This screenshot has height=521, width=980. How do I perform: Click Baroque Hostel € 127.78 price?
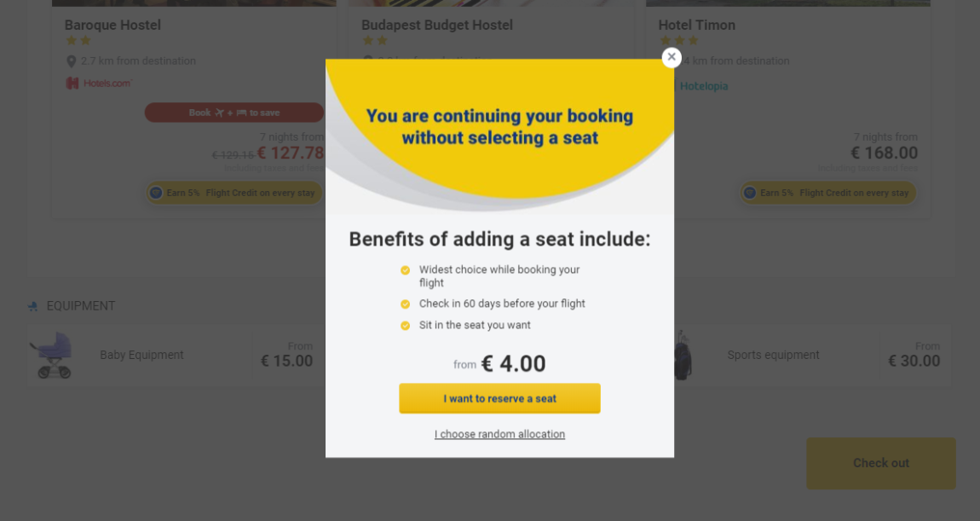point(290,153)
